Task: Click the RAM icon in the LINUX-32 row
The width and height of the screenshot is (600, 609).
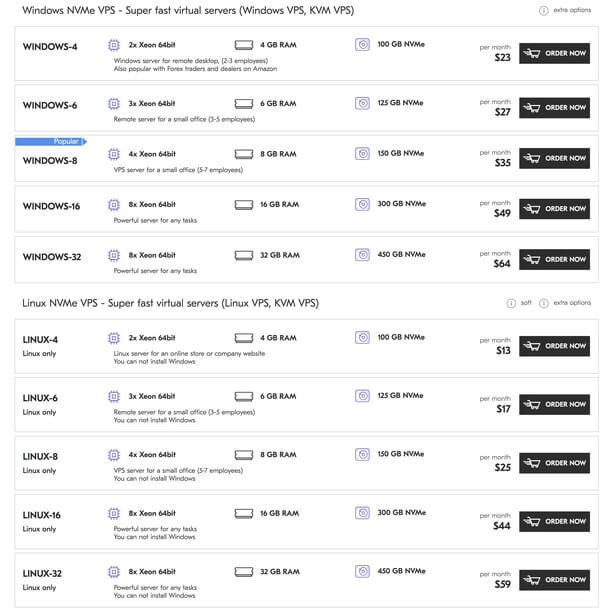Action: point(244,572)
